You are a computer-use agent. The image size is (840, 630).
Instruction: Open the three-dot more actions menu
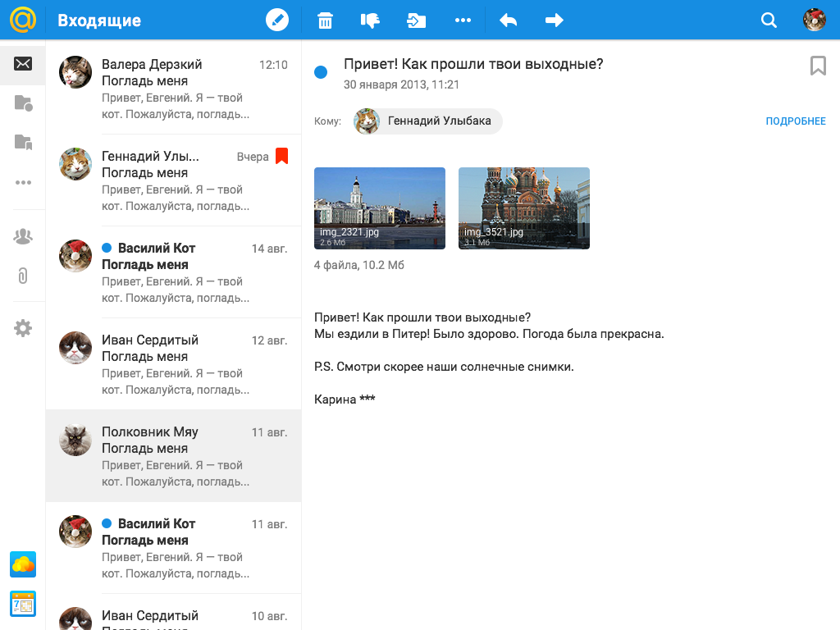tap(463, 21)
